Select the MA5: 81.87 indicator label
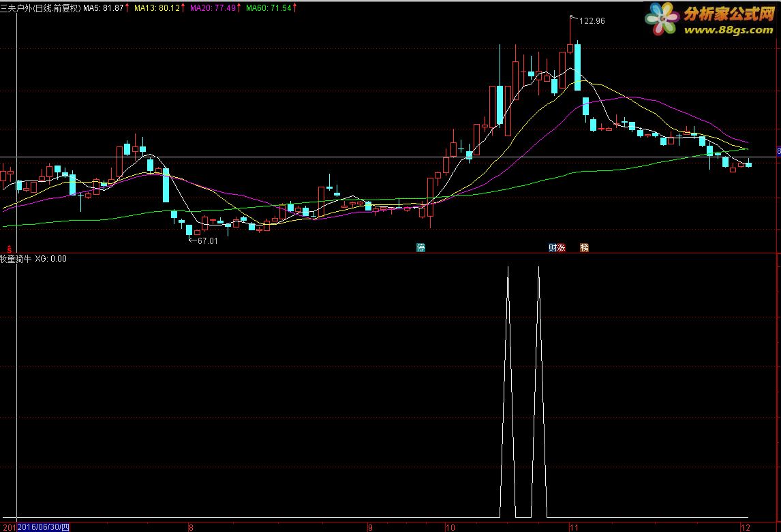 tap(103, 8)
